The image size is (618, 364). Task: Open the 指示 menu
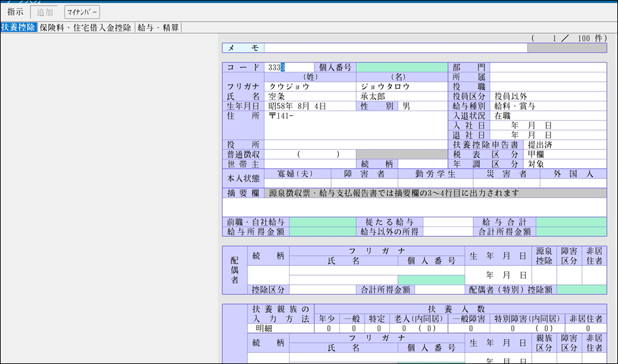coord(15,12)
